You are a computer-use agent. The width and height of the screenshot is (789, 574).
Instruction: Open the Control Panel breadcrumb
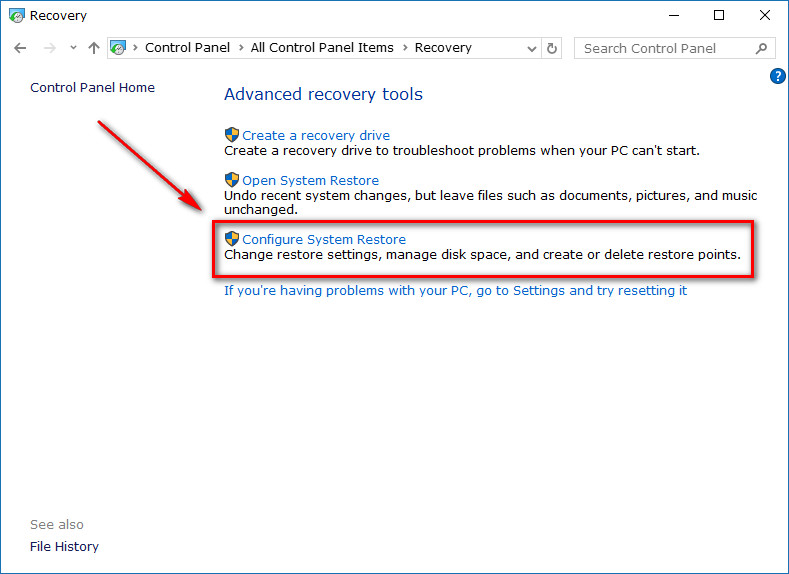pyautogui.click(x=187, y=47)
